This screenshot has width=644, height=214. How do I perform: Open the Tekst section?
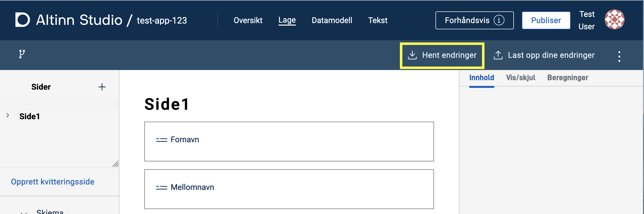[x=378, y=20]
